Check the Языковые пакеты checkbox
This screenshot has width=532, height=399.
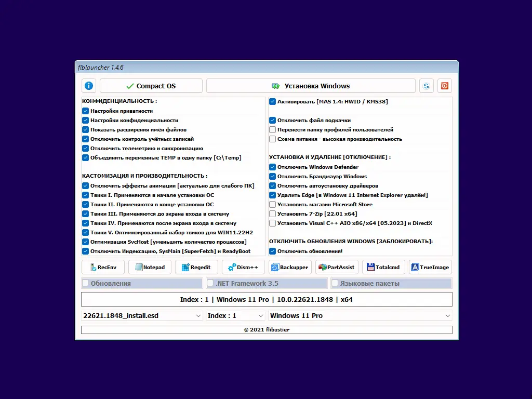[335, 283]
